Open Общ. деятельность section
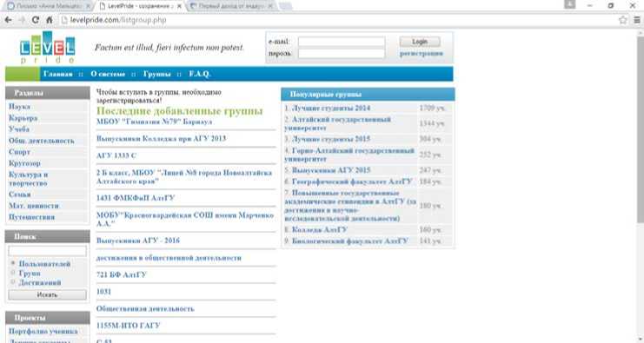 coord(42,141)
